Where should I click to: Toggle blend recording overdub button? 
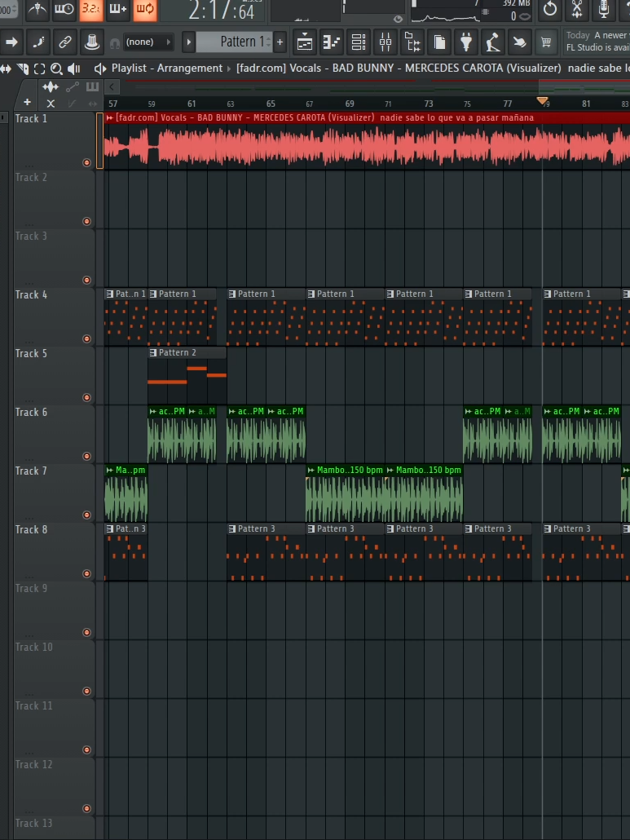117,9
